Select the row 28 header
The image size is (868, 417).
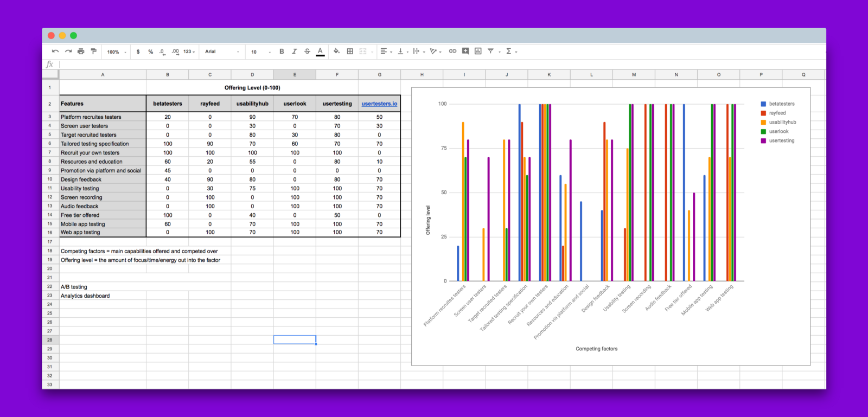50,340
